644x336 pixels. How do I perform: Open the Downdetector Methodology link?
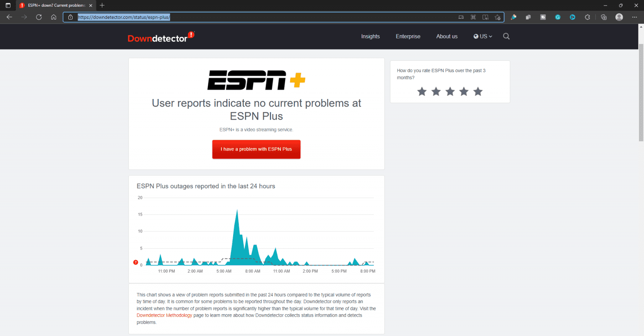[164, 315]
